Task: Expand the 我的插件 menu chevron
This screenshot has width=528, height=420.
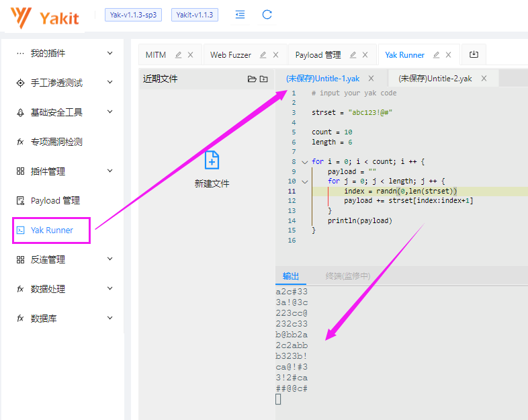Action: coord(109,53)
